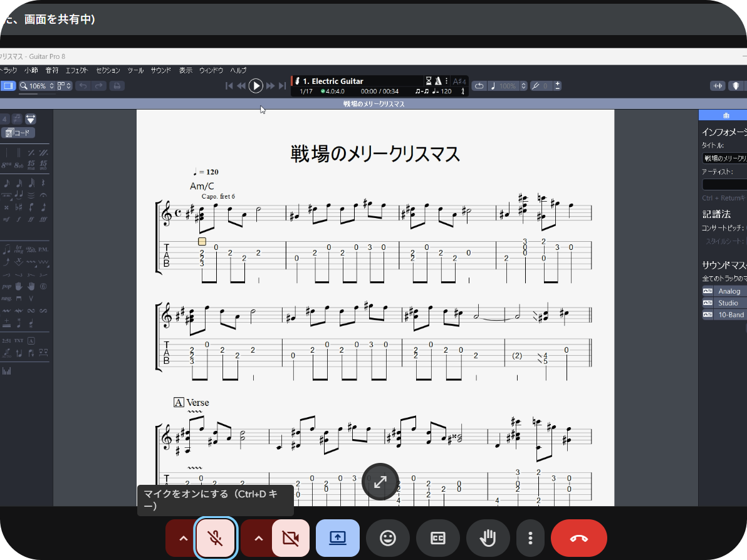747x560 pixels.
Task: Turn on the camera
Action: coord(291,538)
